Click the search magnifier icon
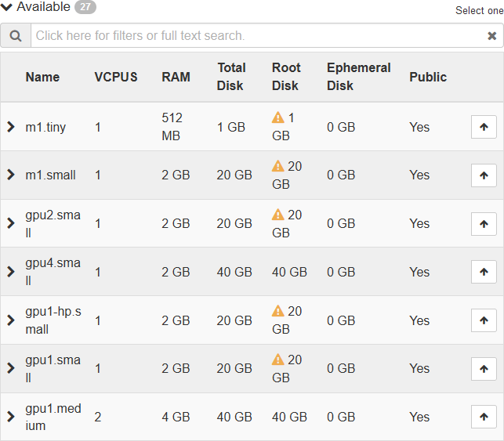The width and height of the screenshot is (504, 441). (16, 36)
